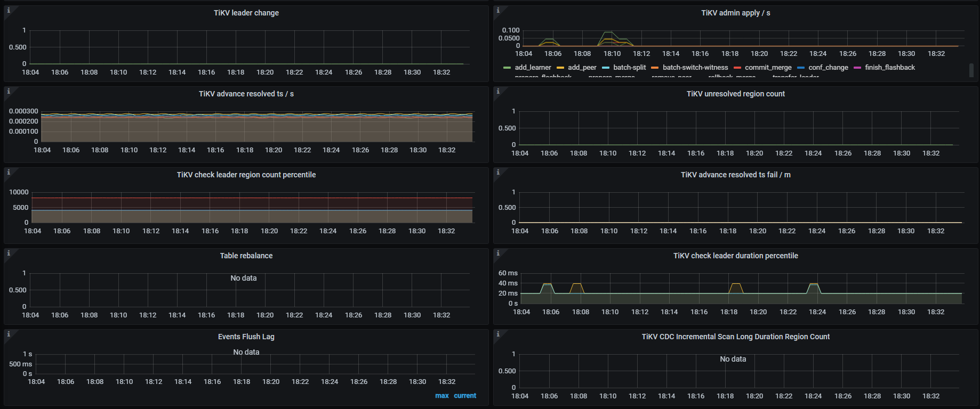The image size is (980, 409).
Task: Click info icon on check leader region count panel
Action: (x=9, y=173)
